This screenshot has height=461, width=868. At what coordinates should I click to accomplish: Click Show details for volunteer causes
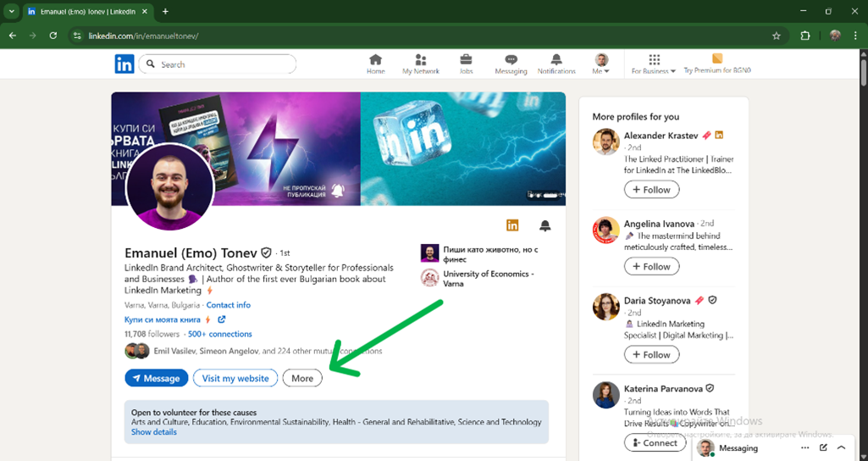click(x=154, y=432)
